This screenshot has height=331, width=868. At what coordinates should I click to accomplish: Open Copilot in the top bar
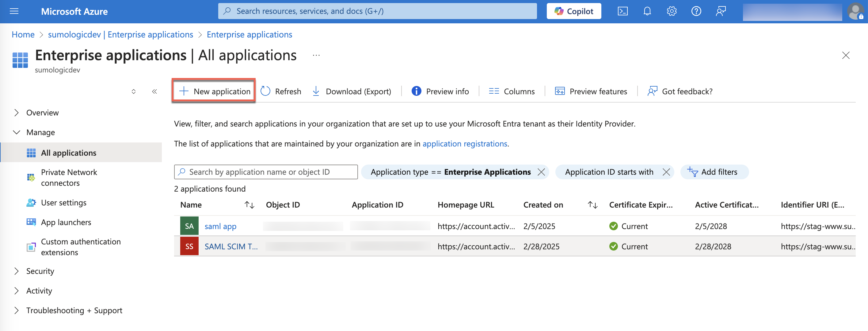coord(573,11)
